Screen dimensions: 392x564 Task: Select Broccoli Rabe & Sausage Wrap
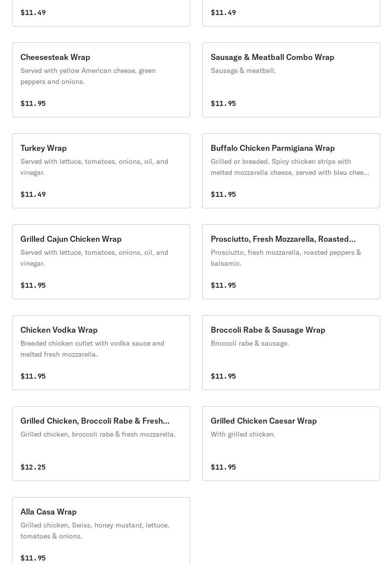(x=291, y=353)
